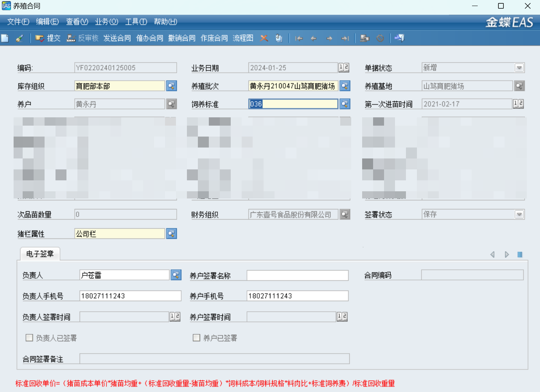The width and height of the screenshot is (540, 392).
Task: Select the 电子签章 tab
Action: 40,254
